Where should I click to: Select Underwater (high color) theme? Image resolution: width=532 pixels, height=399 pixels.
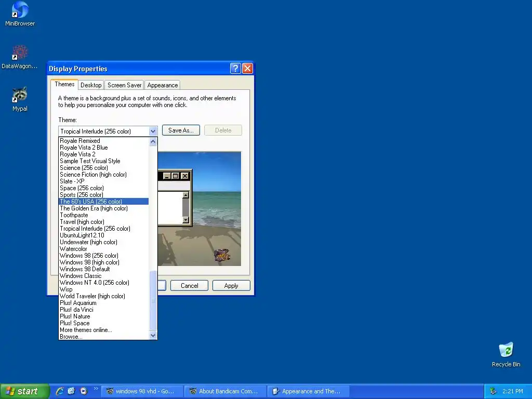click(104, 242)
